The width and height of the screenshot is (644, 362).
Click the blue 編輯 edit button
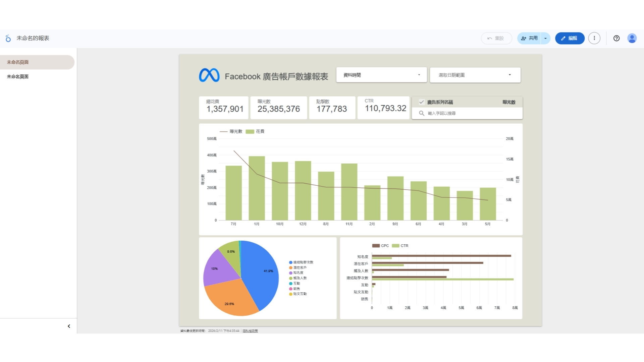[x=570, y=38]
